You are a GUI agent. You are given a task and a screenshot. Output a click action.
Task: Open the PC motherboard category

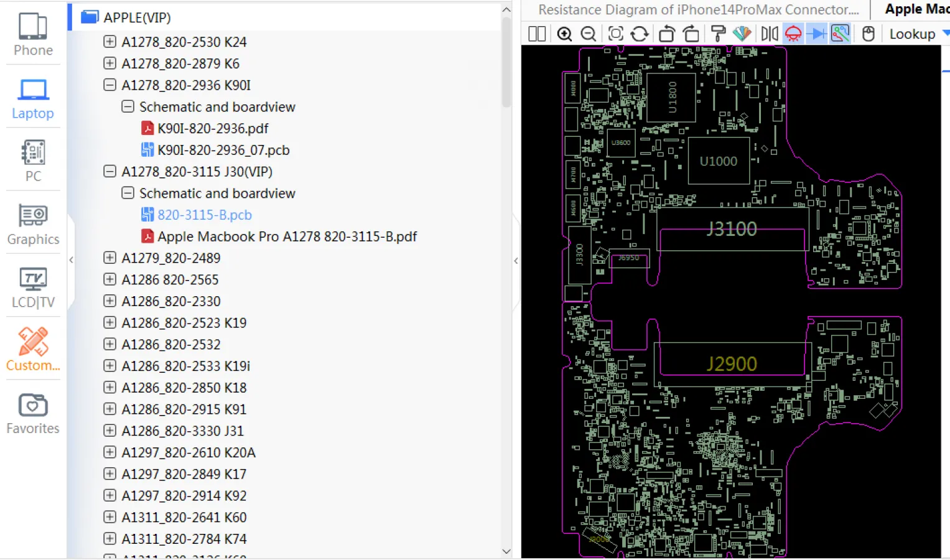click(x=33, y=161)
